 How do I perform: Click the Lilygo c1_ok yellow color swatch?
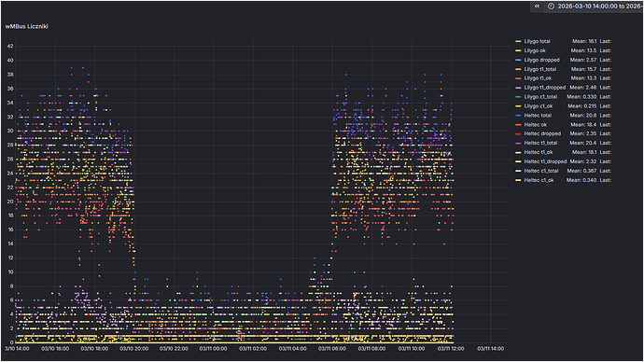[x=518, y=105]
